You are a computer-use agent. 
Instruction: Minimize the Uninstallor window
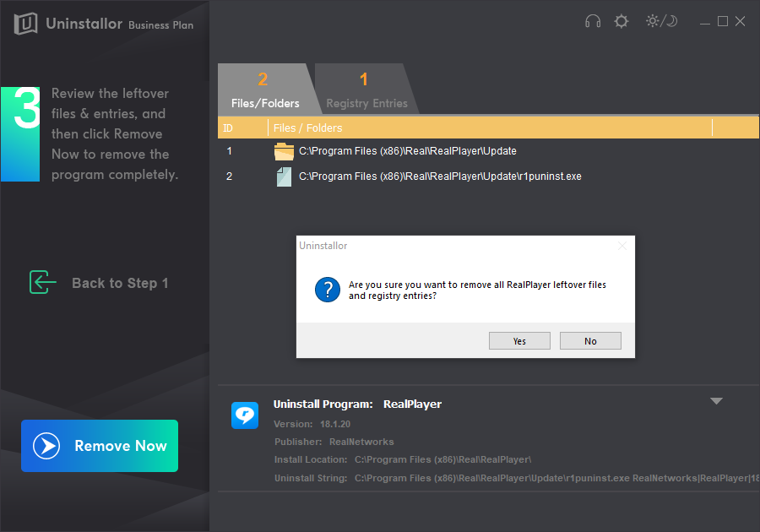tap(705, 22)
